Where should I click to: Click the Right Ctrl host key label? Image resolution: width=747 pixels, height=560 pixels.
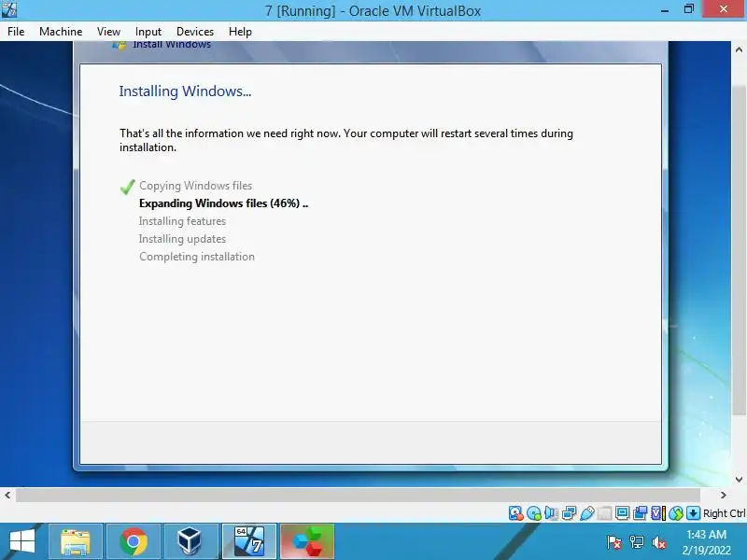tap(725, 513)
